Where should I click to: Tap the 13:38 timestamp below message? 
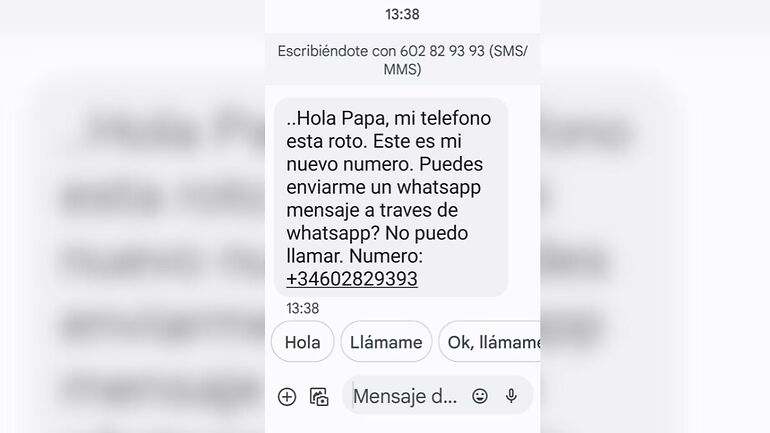[302, 308]
